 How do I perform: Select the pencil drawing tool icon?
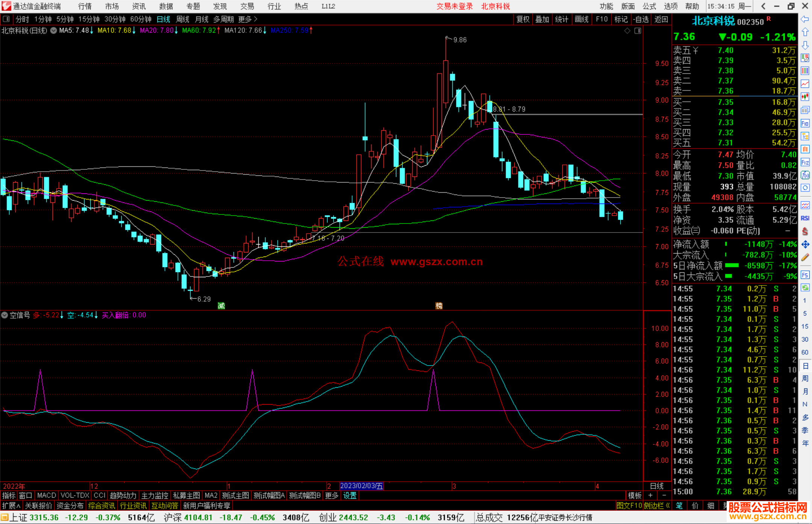[x=805, y=257]
